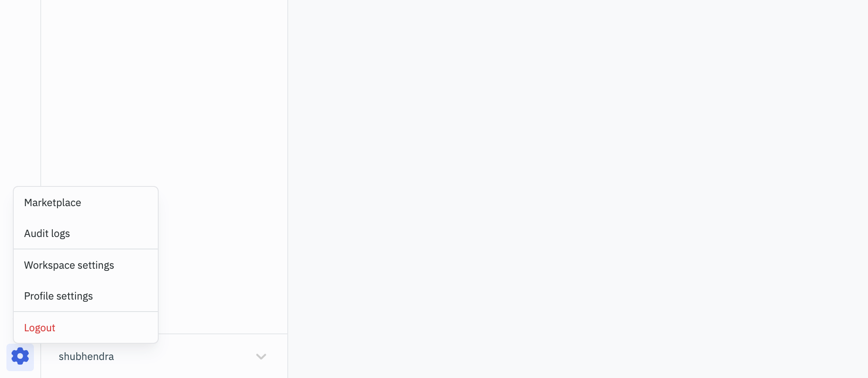Select Audit logs in the popup menu
The height and width of the screenshot is (378, 868).
47,234
